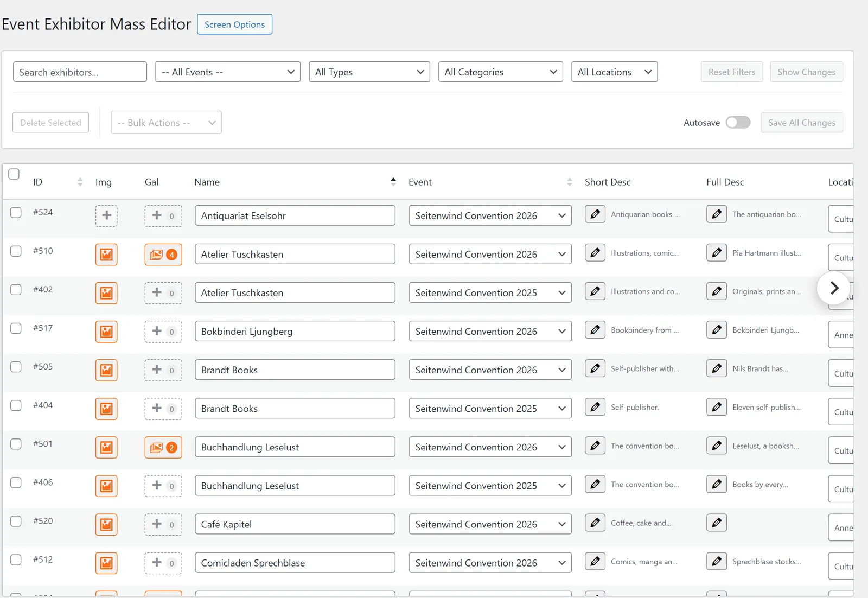Click image thumbnail icon for row #402

click(x=106, y=293)
